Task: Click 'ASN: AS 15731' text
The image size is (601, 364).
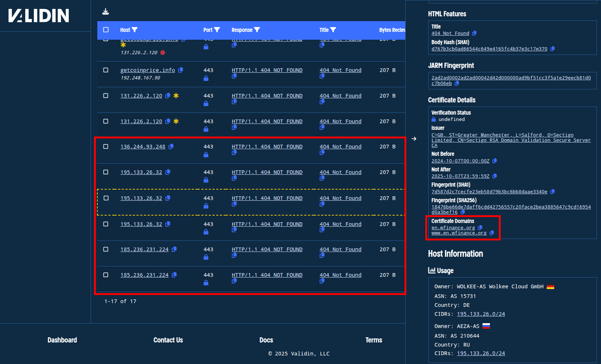Action: (455, 296)
